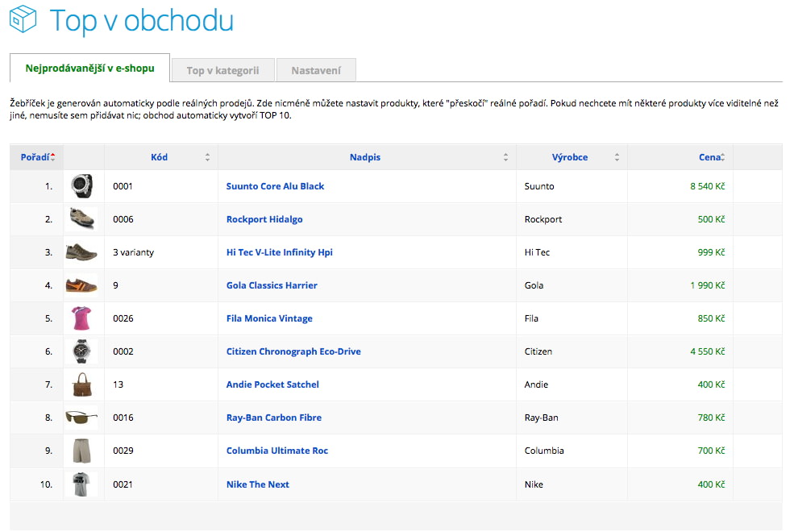
Task: Click the Andie brown bag thumbnail
Action: coord(82,384)
